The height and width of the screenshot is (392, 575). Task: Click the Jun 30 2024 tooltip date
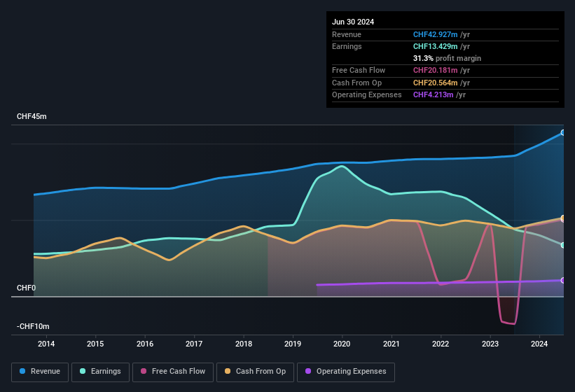click(353, 22)
